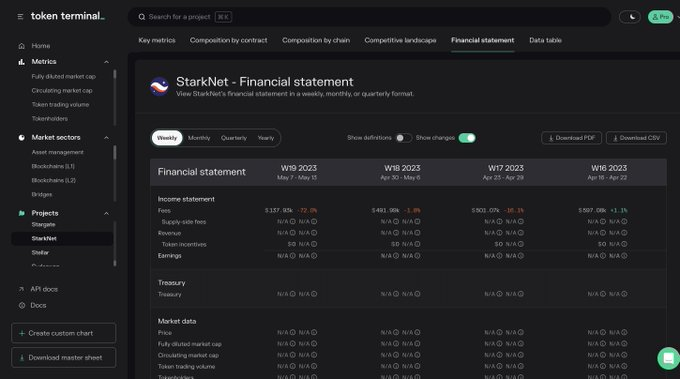This screenshot has height=379, width=680.
Task: Open Asset management sector
Action: 57,152
